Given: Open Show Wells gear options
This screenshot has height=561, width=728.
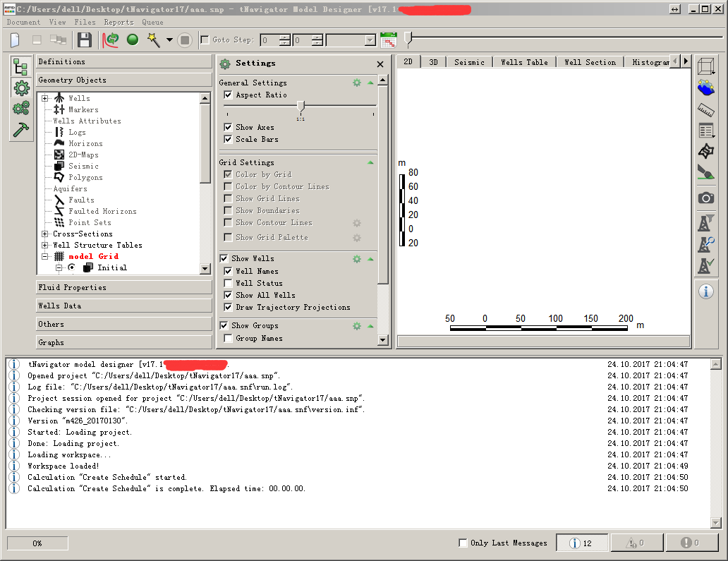Looking at the screenshot, I should point(356,259).
